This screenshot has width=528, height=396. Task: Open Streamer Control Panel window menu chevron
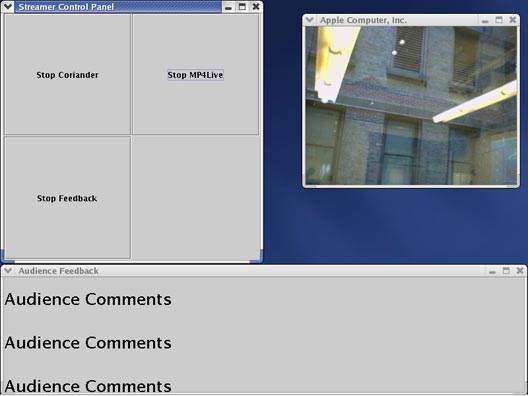coord(8,6)
